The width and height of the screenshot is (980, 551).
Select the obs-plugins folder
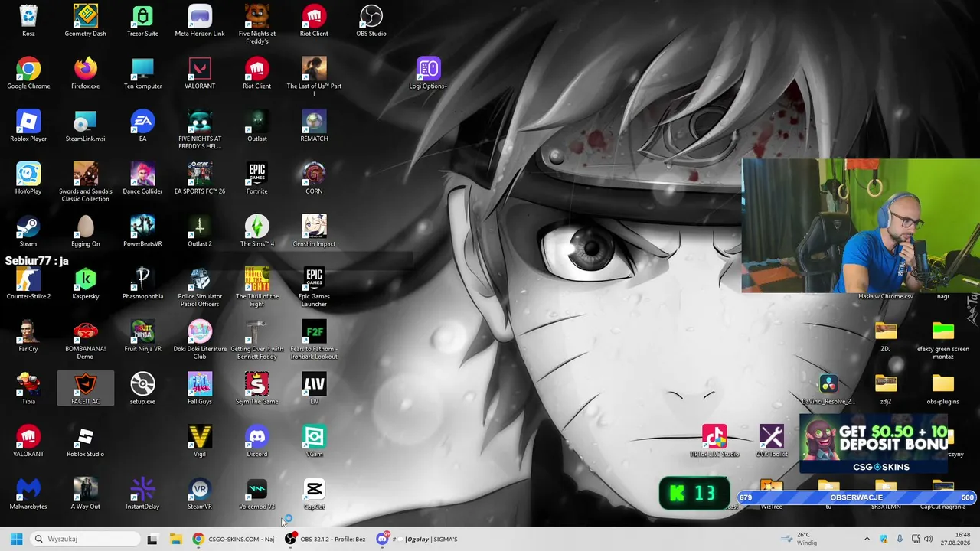(943, 389)
